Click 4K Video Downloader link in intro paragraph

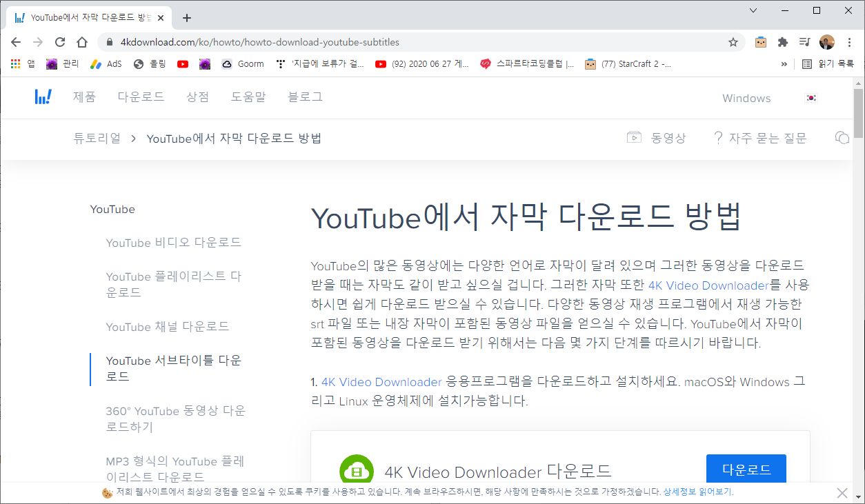point(708,285)
